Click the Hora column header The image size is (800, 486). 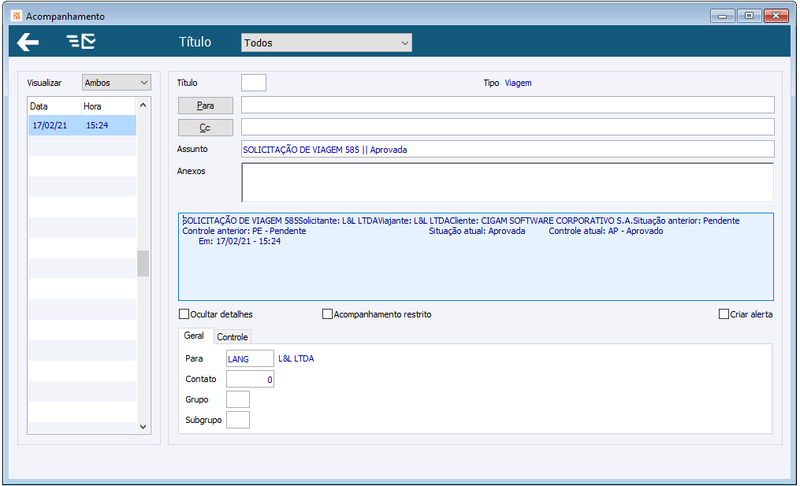click(109, 106)
